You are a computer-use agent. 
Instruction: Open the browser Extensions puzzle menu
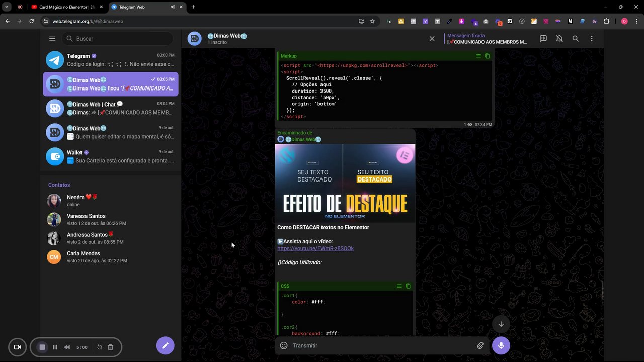[x=606, y=21]
